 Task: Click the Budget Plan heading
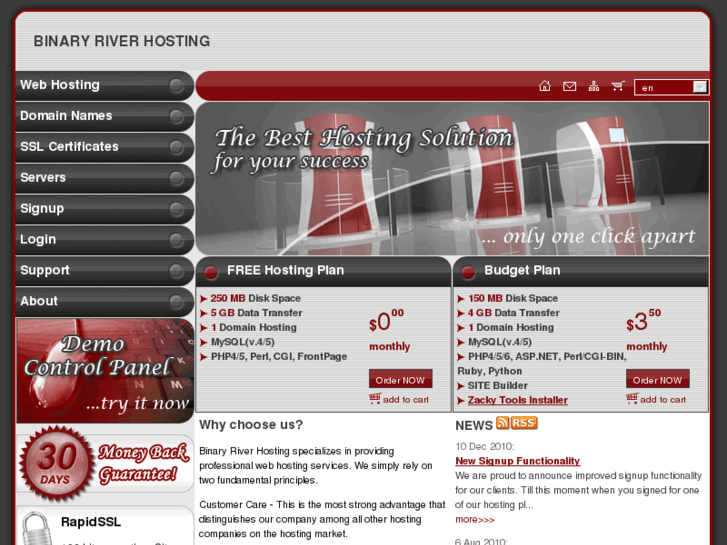tap(522, 270)
